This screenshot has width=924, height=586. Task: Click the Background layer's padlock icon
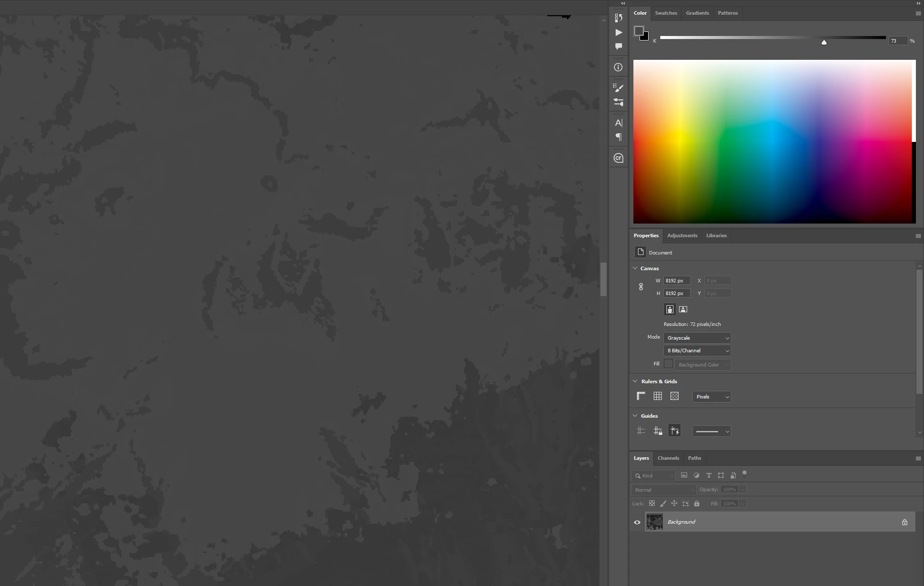coord(905,522)
